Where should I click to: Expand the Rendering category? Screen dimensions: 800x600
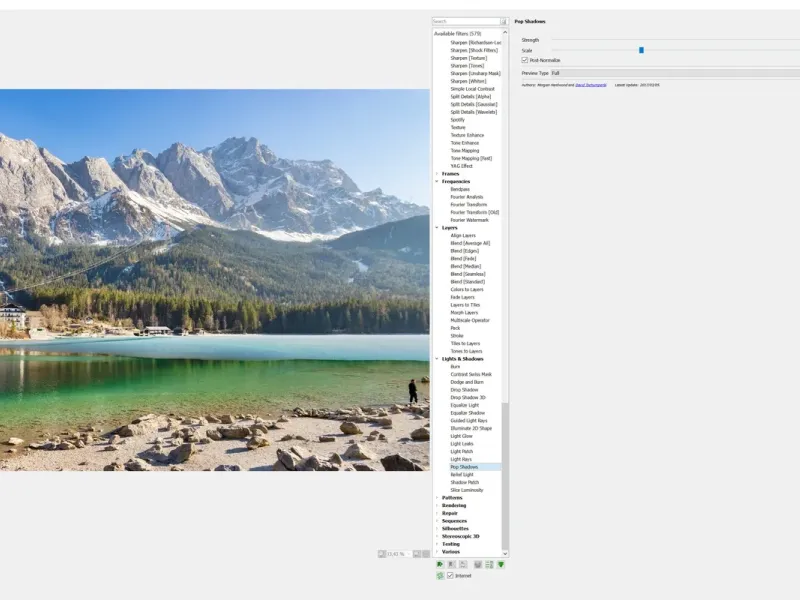click(x=437, y=505)
